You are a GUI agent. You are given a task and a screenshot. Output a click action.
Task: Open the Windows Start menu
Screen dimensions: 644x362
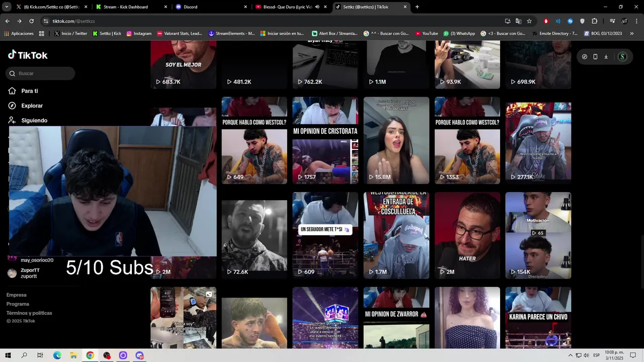(8, 355)
